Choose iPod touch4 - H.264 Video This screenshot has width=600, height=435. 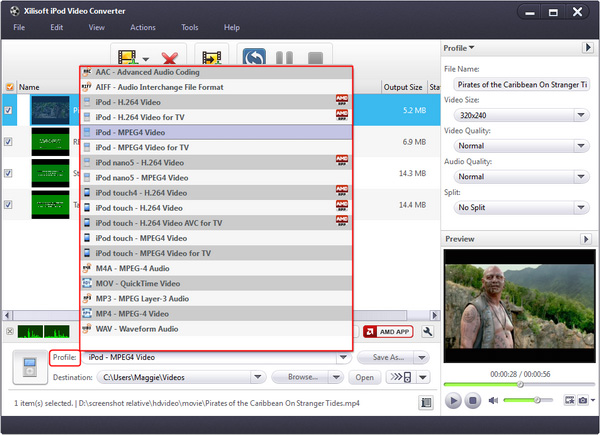[216, 193]
